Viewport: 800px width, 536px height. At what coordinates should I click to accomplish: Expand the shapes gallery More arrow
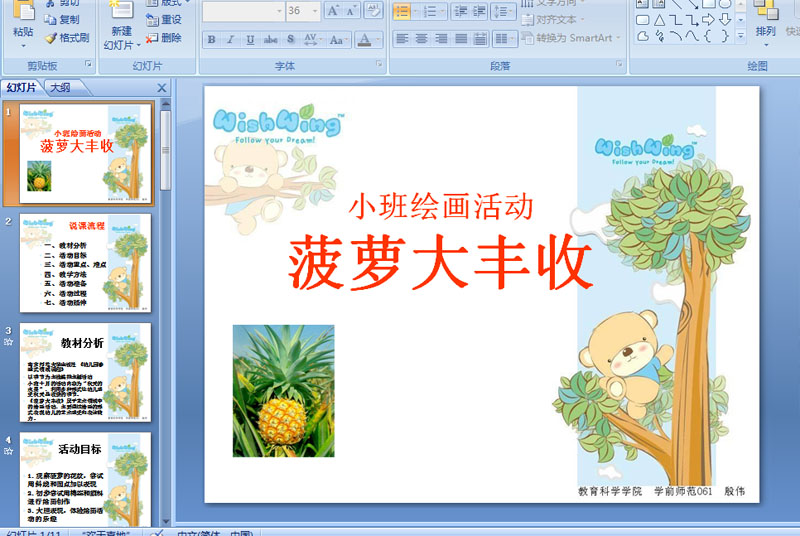pos(741,36)
